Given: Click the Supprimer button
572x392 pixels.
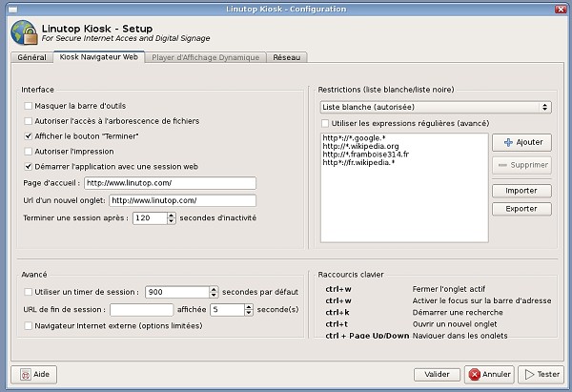Looking at the screenshot, I should coord(521,165).
